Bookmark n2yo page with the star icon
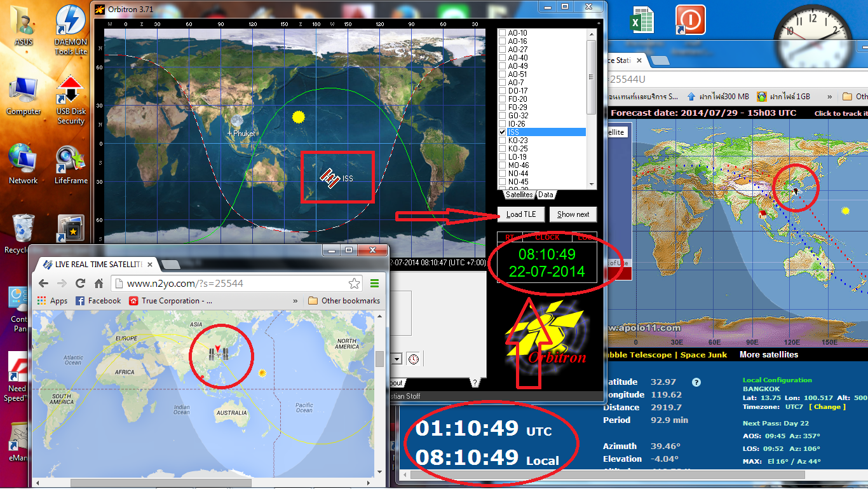 tap(354, 283)
